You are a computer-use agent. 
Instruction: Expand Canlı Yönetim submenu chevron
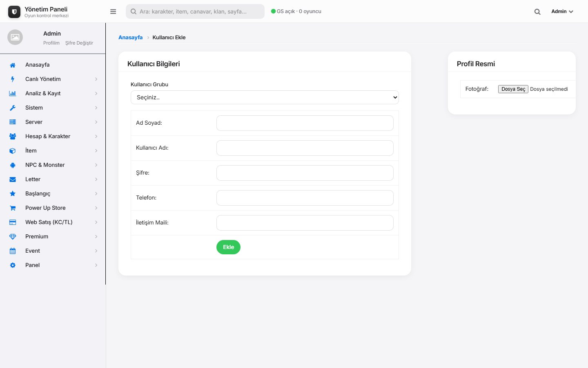(x=96, y=79)
